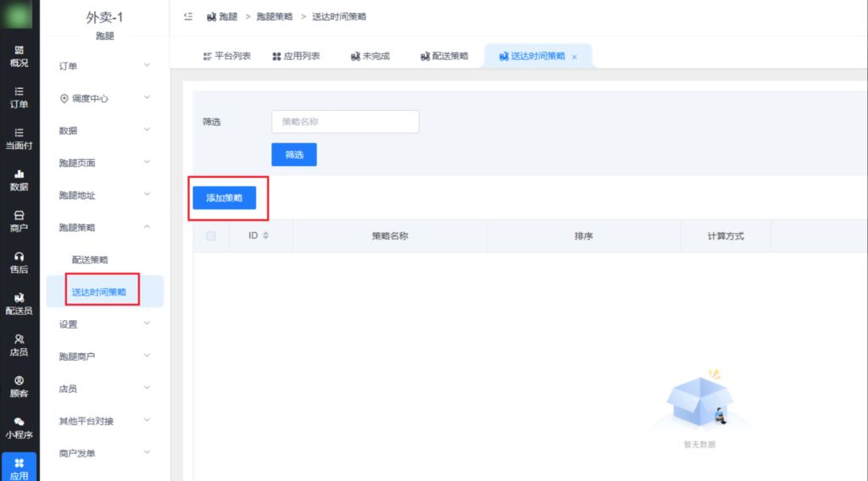Go to 商户 merchant sidebar icon
This screenshot has height=481, width=868.
[19, 221]
